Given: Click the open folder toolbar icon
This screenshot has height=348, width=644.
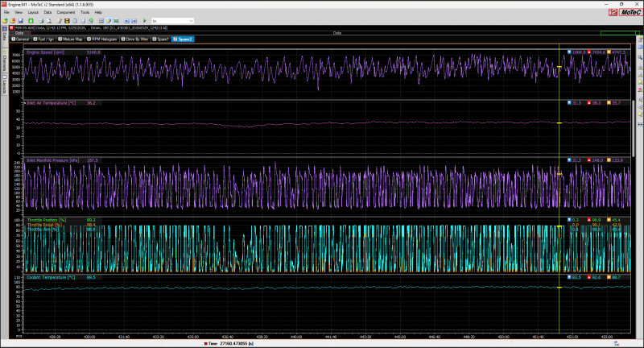Looking at the screenshot, I should coord(13,21).
